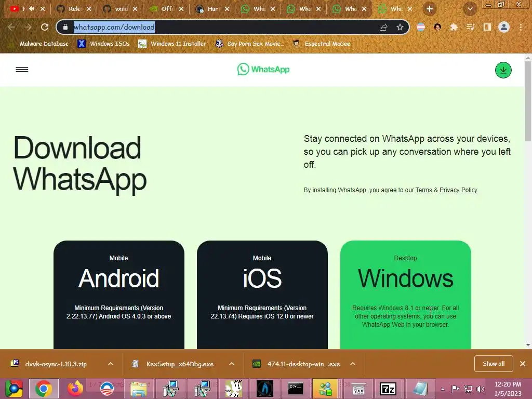Open the KexSetup_x64Dbg.exe download
The image size is (532, 399).
pos(180,364)
